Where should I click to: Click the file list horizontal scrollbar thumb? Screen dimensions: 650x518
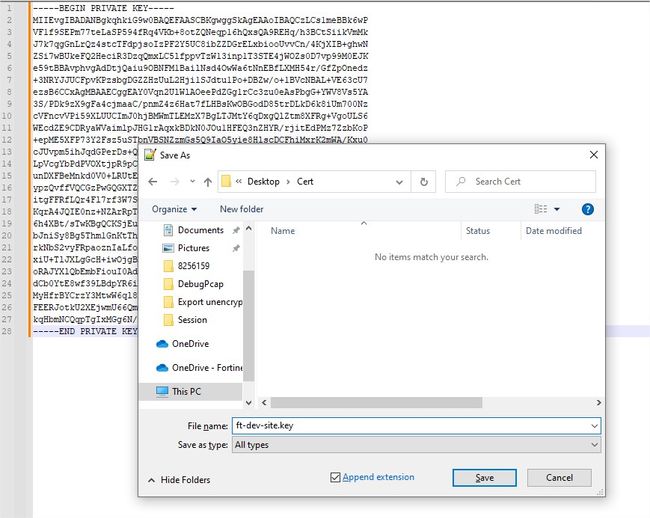(376, 402)
